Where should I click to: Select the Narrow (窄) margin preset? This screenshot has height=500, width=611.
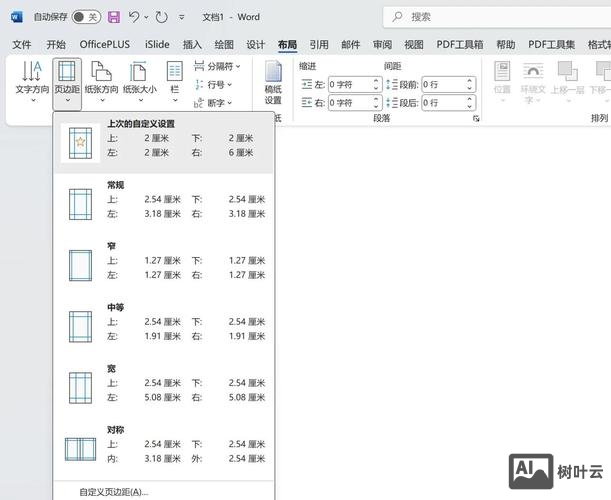[x=165, y=266]
